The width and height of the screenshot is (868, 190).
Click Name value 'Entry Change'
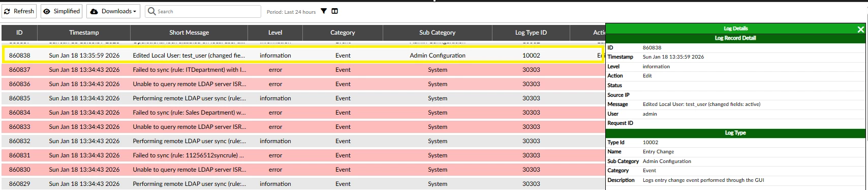[x=658, y=152]
